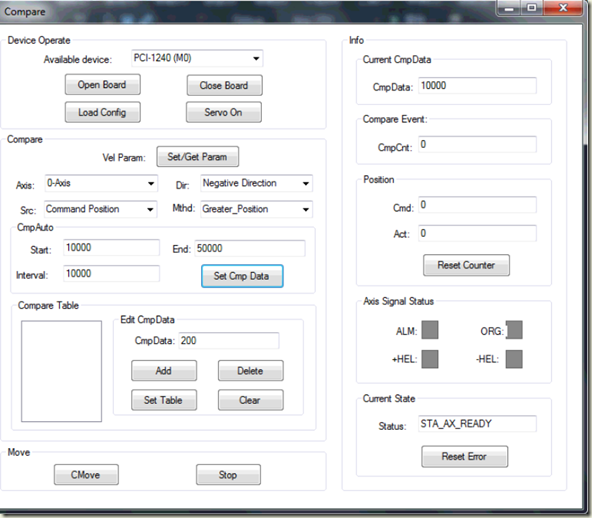Click the Reset Counter button
592x518 pixels.
(x=466, y=265)
